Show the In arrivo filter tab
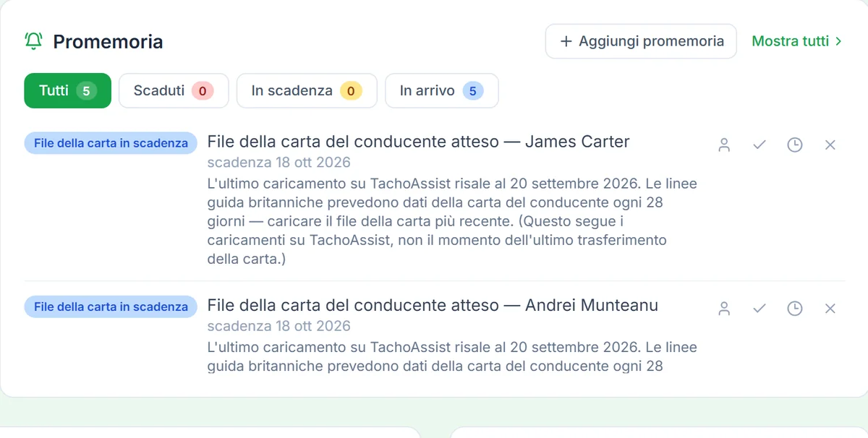The height and width of the screenshot is (438, 868). pyautogui.click(x=441, y=90)
